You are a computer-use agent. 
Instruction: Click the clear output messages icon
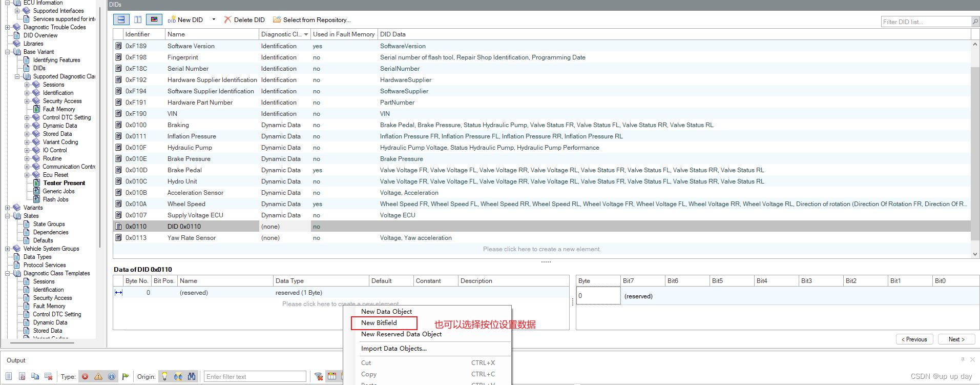click(49, 376)
